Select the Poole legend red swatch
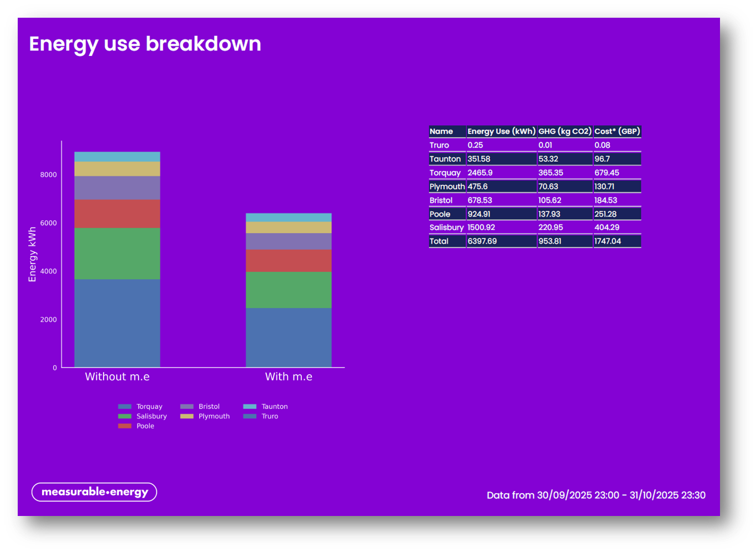Image resolution: width=756 pixels, height=552 pixels. (x=125, y=426)
